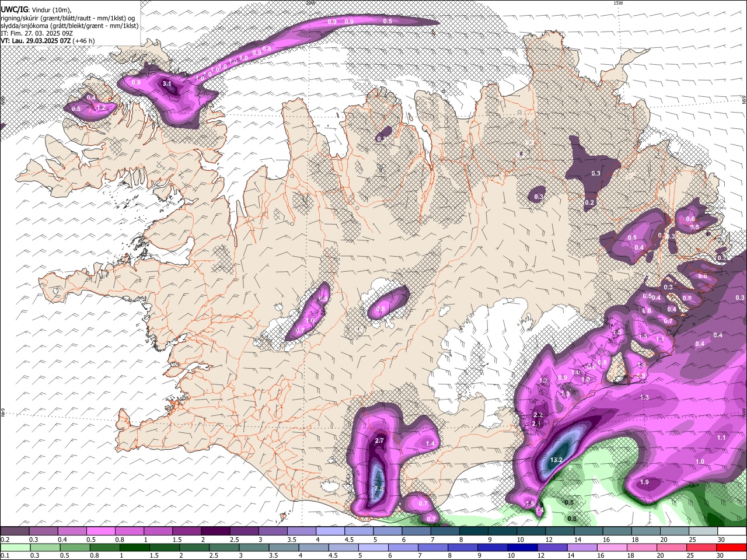Click the 15W longitude label at top edge
The image size is (747, 560).
[618, 3]
